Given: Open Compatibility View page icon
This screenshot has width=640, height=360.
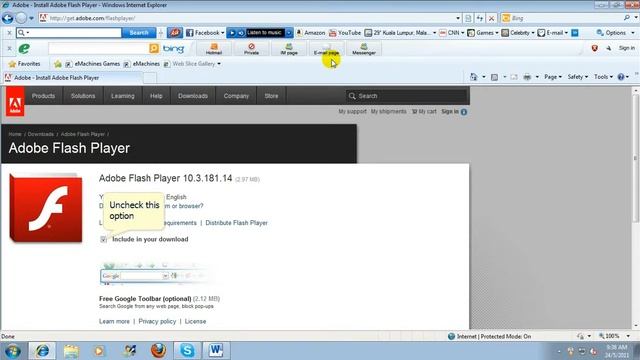Looking at the screenshot, I should click(x=468, y=18).
